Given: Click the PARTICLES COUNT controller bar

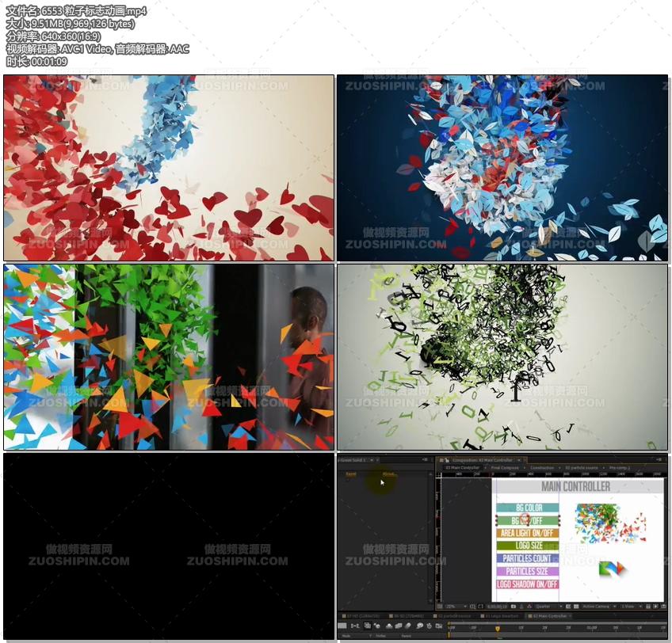Looking at the screenshot, I should (x=528, y=558).
